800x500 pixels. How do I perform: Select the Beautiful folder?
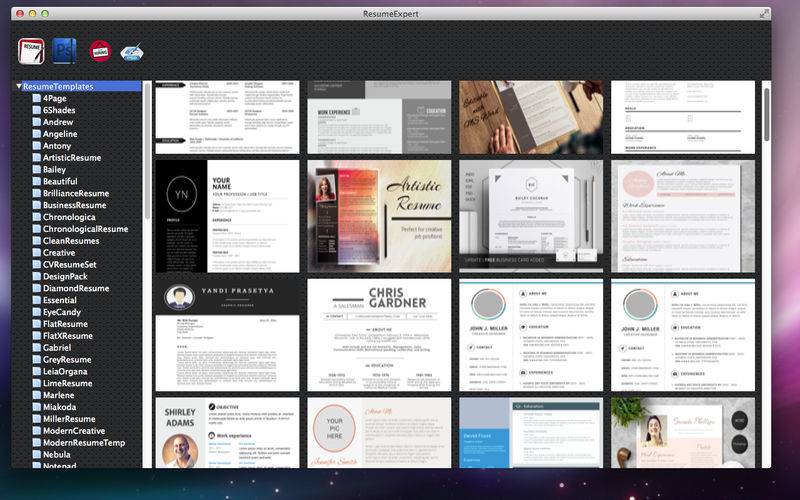pos(55,181)
